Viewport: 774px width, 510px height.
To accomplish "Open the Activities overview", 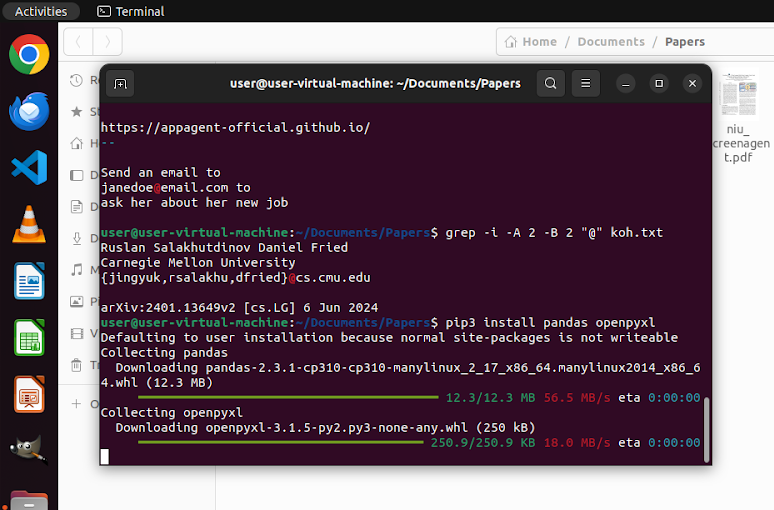I will point(41,11).
